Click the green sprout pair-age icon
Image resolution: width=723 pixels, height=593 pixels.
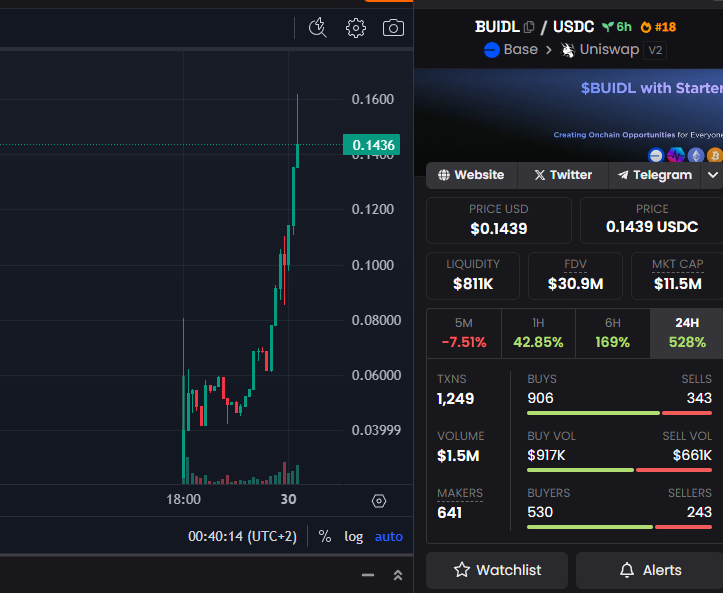coord(608,27)
